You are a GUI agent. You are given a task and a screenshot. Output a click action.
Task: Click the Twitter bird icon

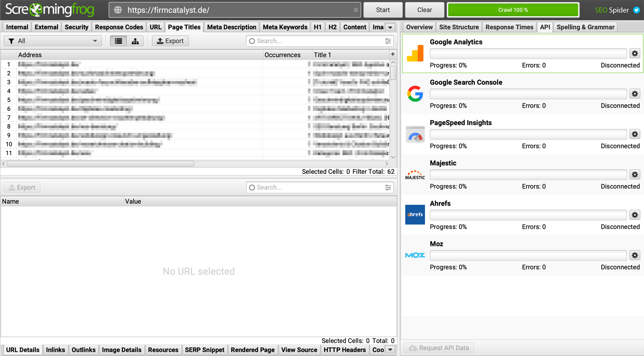coord(636,10)
